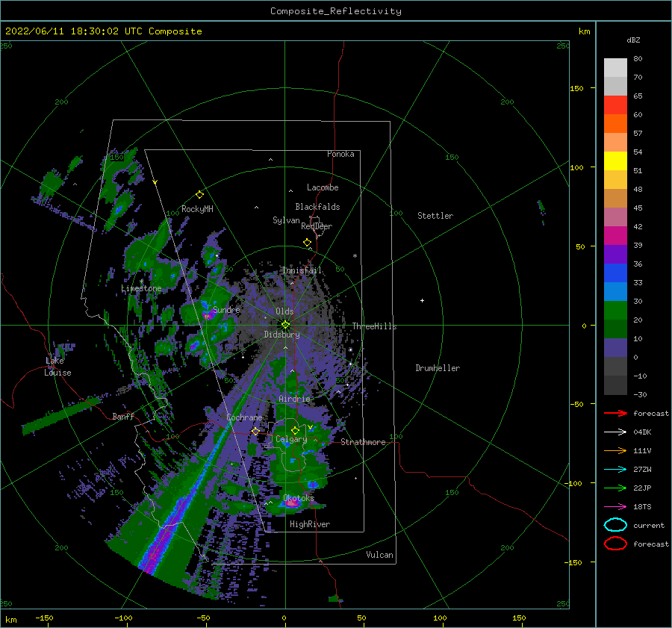Select yellow diamond marker beside RockyMH

199,195
